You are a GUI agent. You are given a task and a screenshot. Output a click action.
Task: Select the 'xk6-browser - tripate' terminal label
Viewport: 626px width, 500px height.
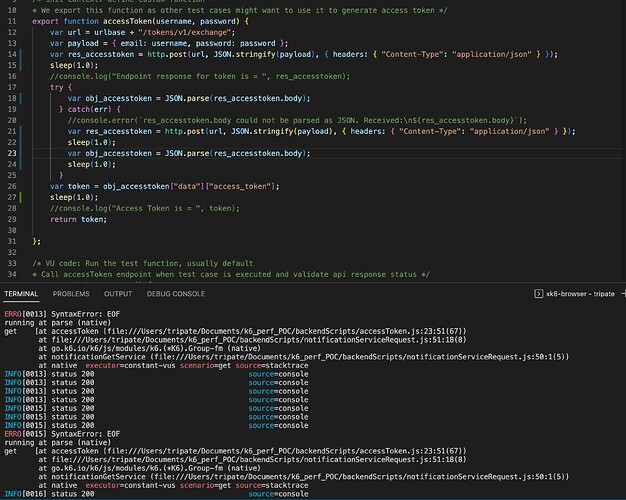580,294
